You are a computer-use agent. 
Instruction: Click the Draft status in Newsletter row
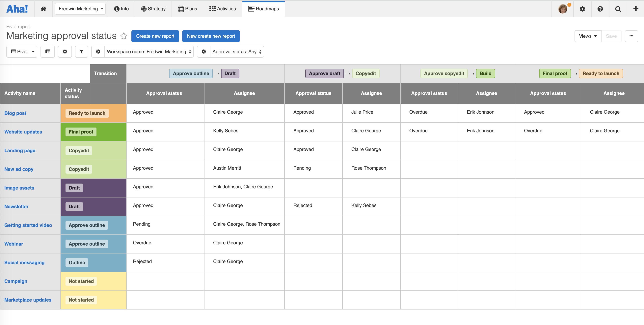(74, 206)
